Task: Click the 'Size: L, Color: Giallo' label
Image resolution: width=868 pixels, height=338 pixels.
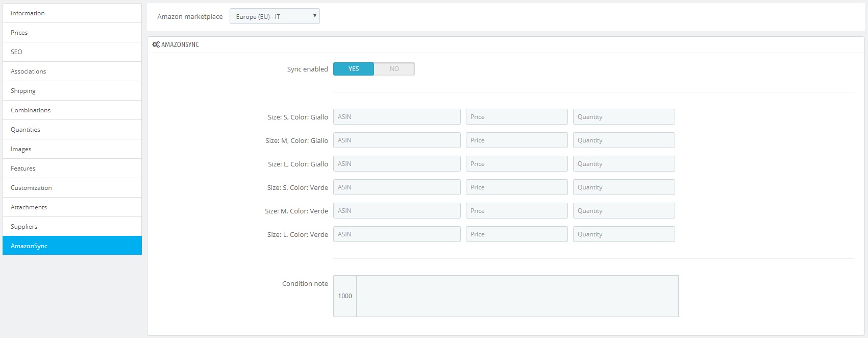Action: [x=298, y=164]
